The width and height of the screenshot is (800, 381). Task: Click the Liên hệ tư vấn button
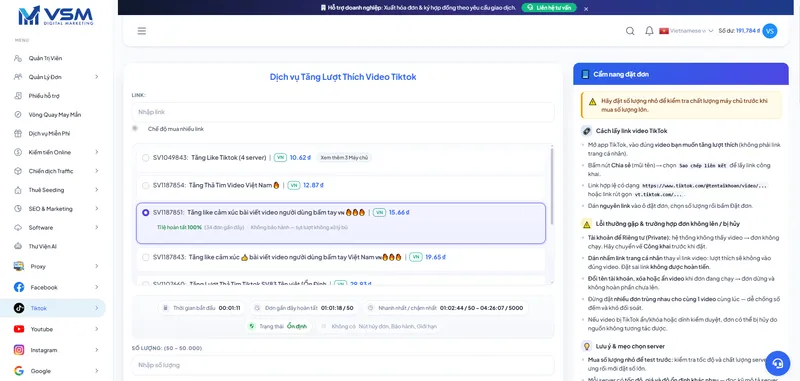(549, 8)
